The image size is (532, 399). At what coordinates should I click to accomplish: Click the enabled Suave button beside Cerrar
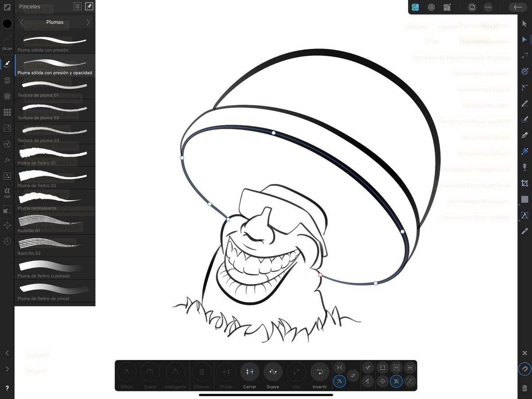[x=273, y=375]
